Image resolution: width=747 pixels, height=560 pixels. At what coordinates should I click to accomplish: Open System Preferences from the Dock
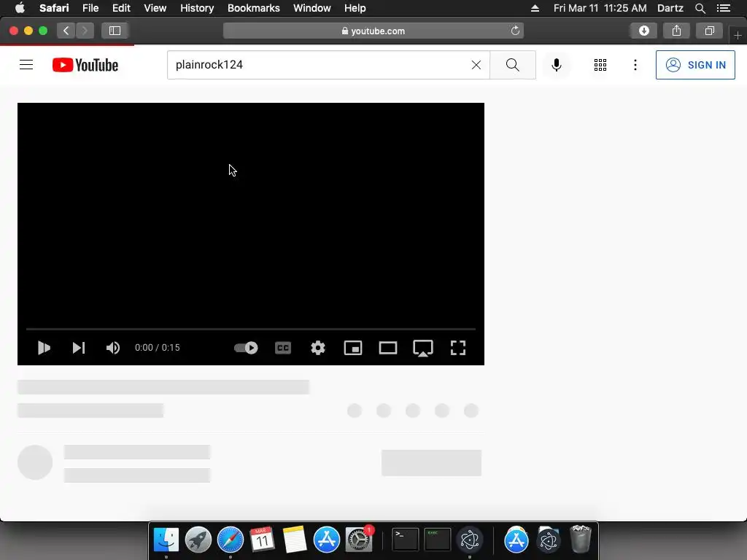pos(358,540)
